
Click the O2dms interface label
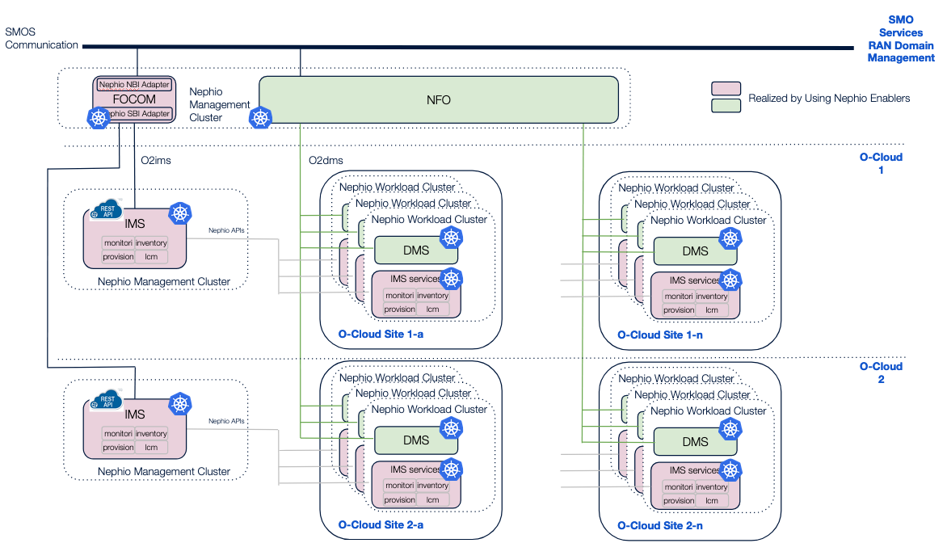325,161
